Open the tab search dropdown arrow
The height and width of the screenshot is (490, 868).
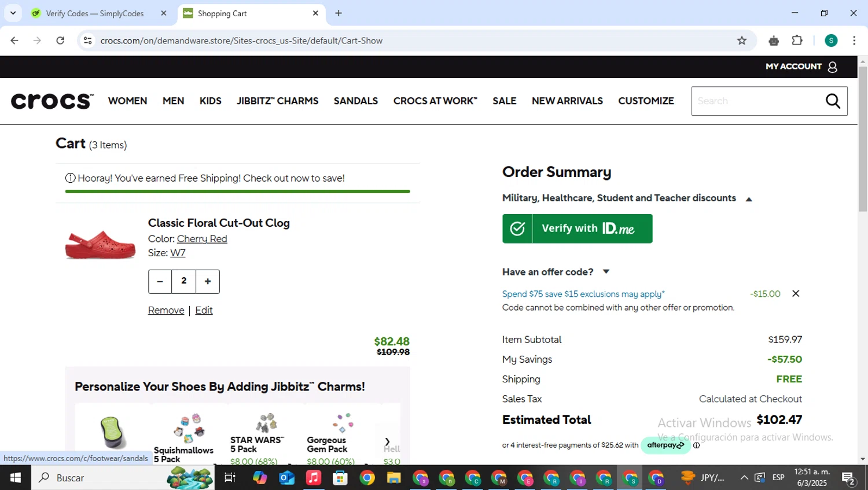tap(13, 13)
